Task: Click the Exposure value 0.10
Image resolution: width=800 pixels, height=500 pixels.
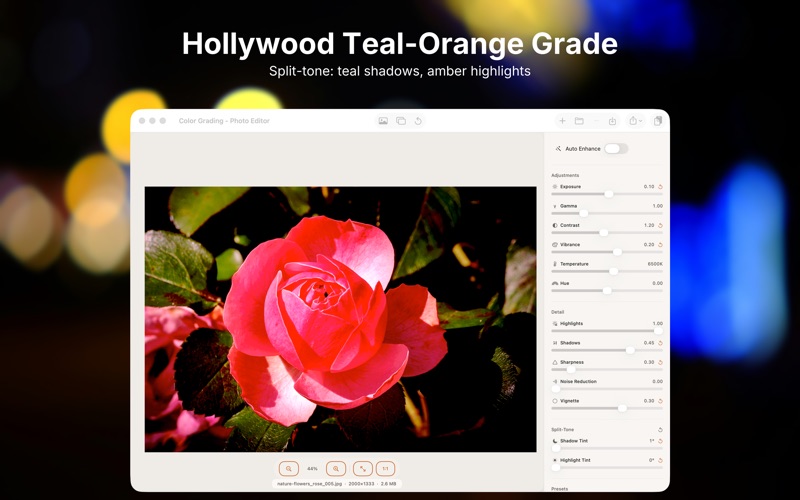Action: (x=648, y=187)
